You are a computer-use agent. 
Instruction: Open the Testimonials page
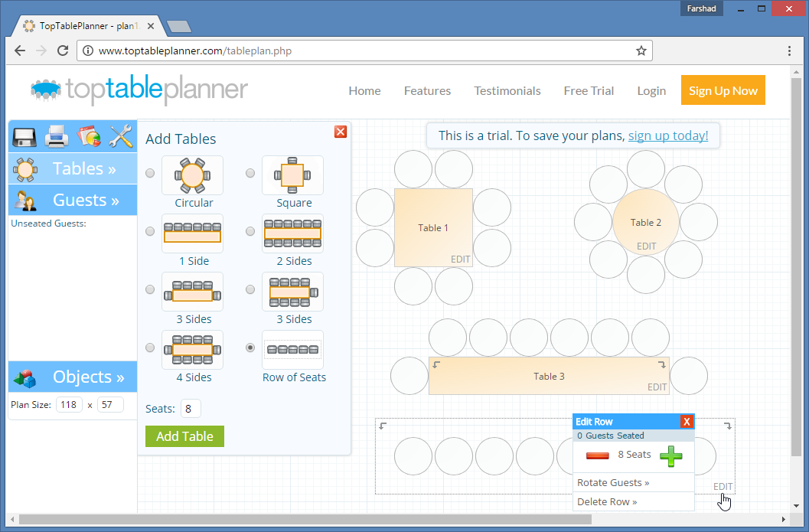507,91
